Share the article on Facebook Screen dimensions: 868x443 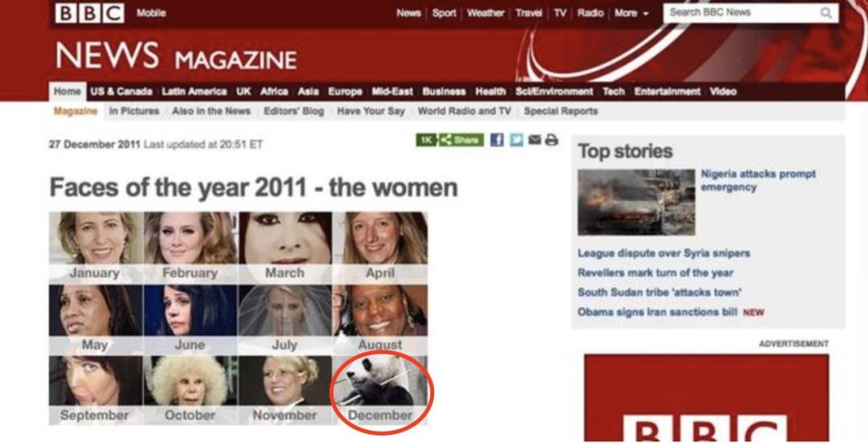point(497,140)
